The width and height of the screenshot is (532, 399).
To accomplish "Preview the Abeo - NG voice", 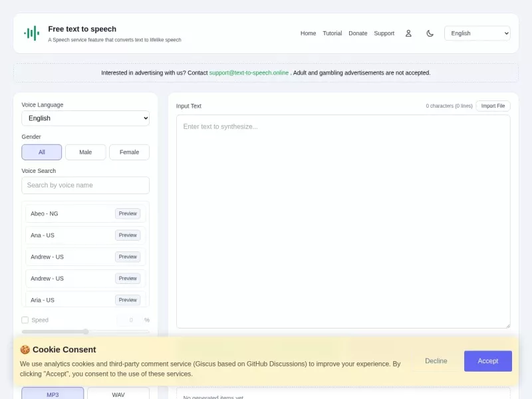I will point(128,213).
